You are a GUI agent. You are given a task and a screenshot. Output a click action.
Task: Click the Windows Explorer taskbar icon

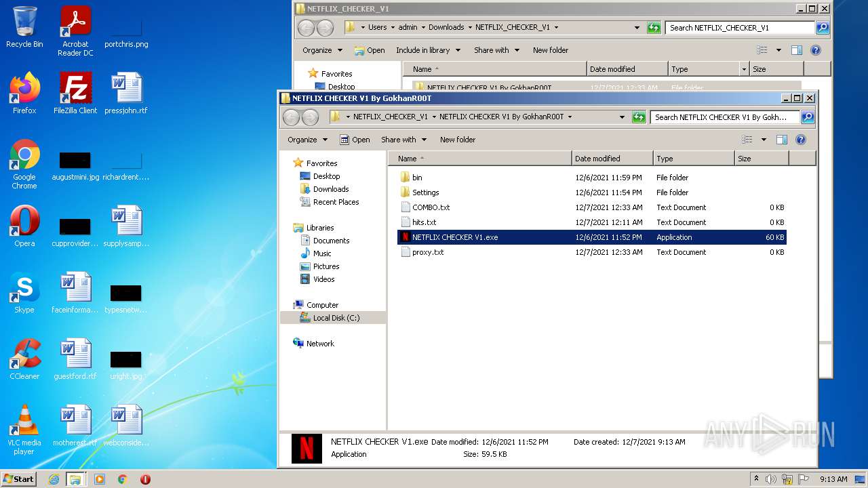pos(75,479)
